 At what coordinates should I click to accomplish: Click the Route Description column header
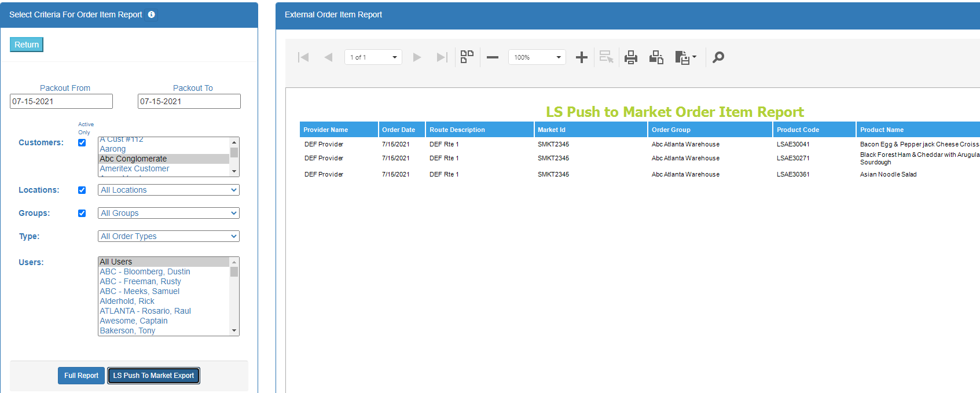(x=480, y=130)
